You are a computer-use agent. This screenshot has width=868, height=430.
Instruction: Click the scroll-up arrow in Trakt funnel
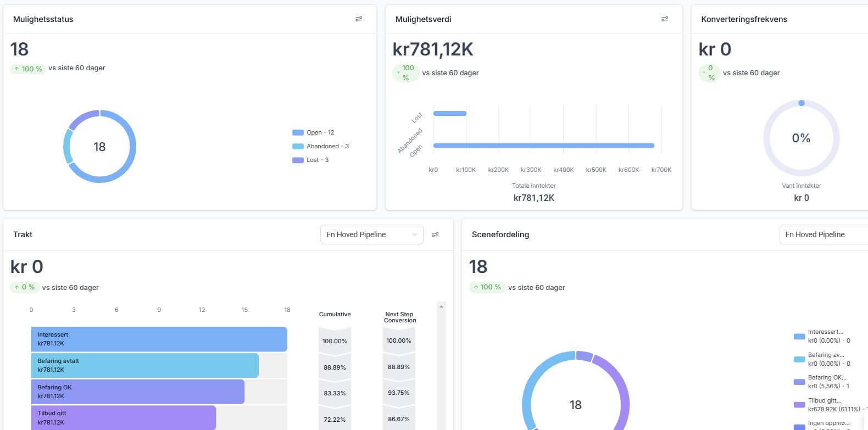coord(441,306)
